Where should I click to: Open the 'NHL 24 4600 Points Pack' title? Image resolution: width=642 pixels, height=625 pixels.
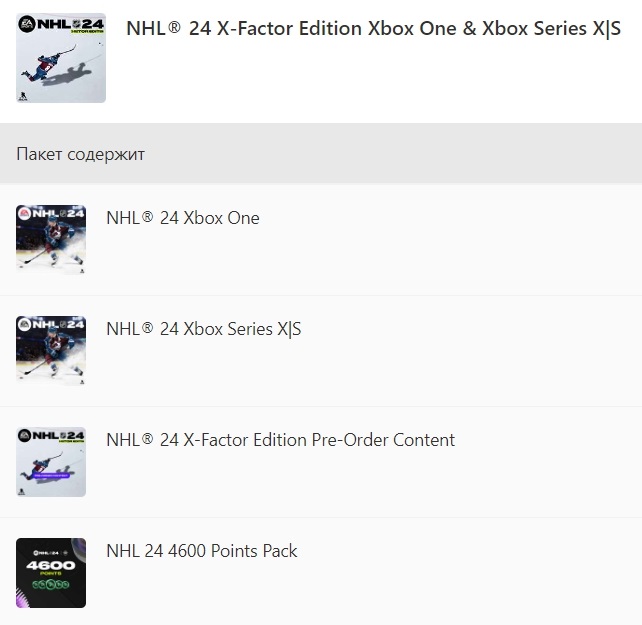coord(201,551)
